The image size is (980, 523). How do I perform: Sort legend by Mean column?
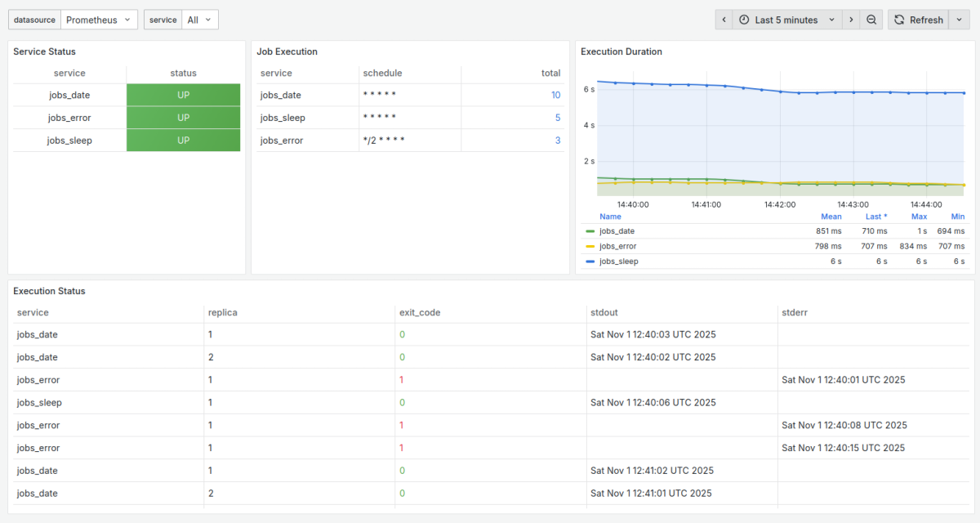click(x=831, y=217)
